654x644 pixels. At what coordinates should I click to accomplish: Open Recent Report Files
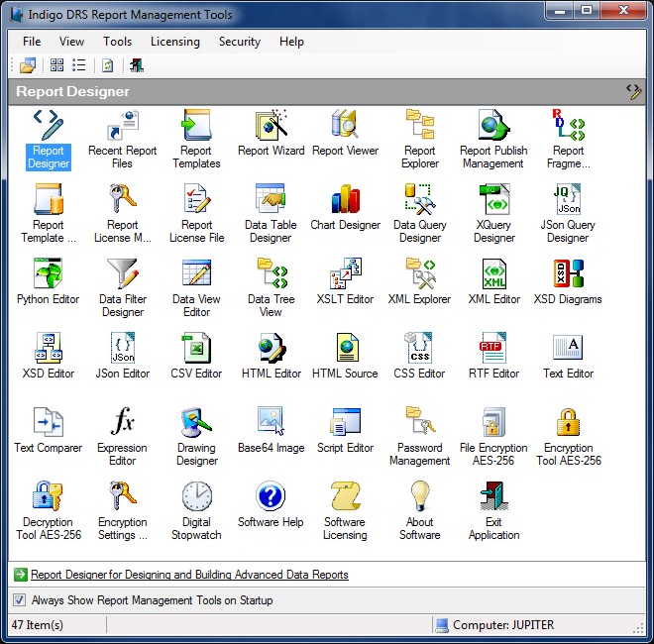pos(122,140)
